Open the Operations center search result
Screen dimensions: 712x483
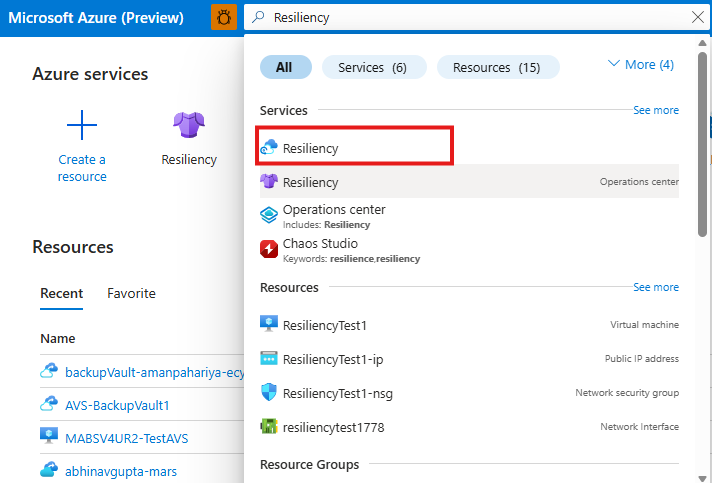pyautogui.click(x=333, y=210)
